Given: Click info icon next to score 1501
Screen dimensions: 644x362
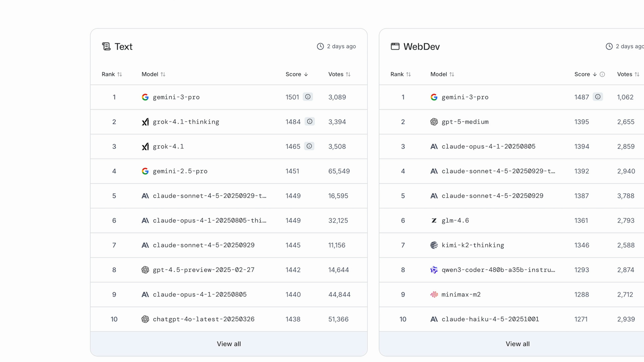Looking at the screenshot, I should (308, 97).
